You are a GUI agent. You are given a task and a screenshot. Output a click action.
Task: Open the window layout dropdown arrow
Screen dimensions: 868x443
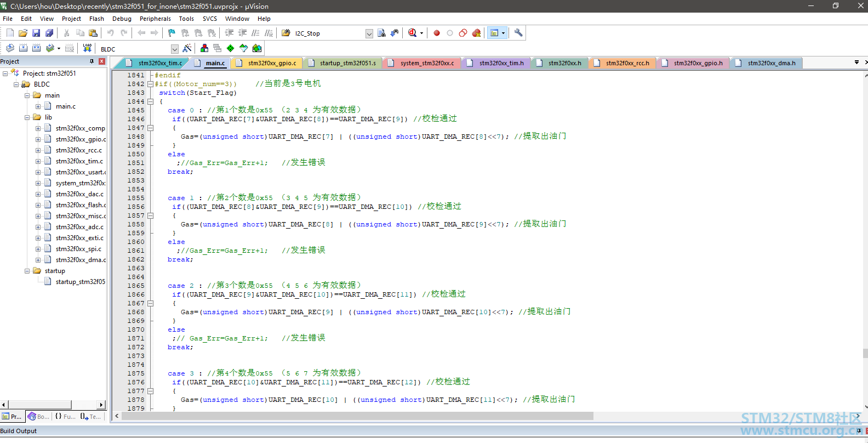click(x=503, y=33)
